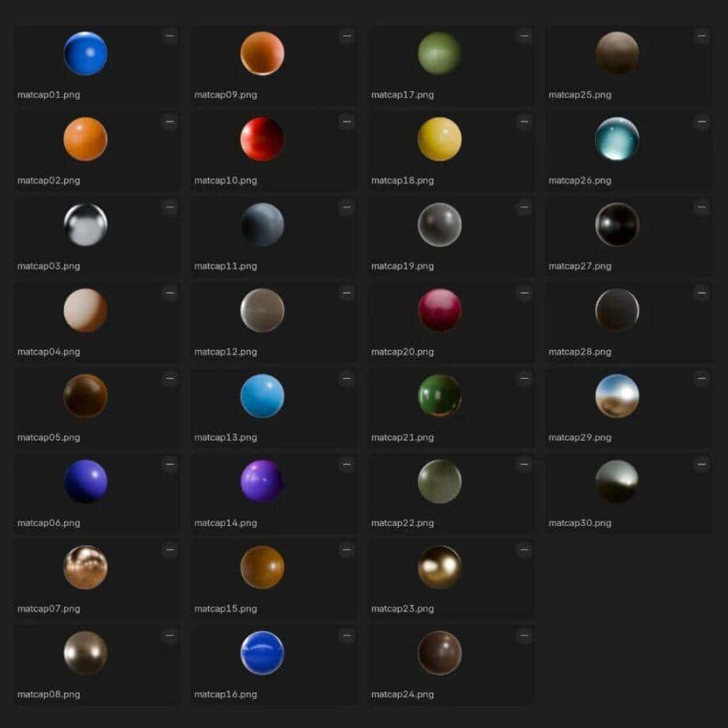Click the minus icon on matcap08.png card
Image resolution: width=728 pixels, height=728 pixels.
pos(170,635)
